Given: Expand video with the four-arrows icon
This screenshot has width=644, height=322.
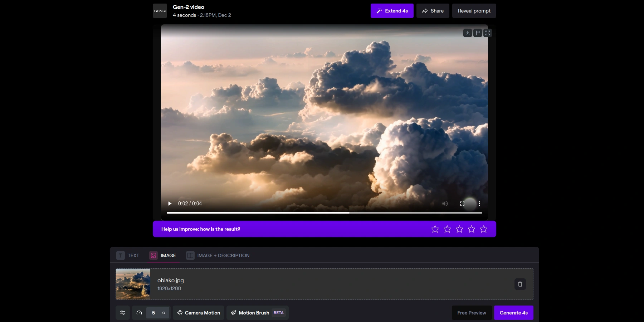Looking at the screenshot, I should click(x=487, y=33).
